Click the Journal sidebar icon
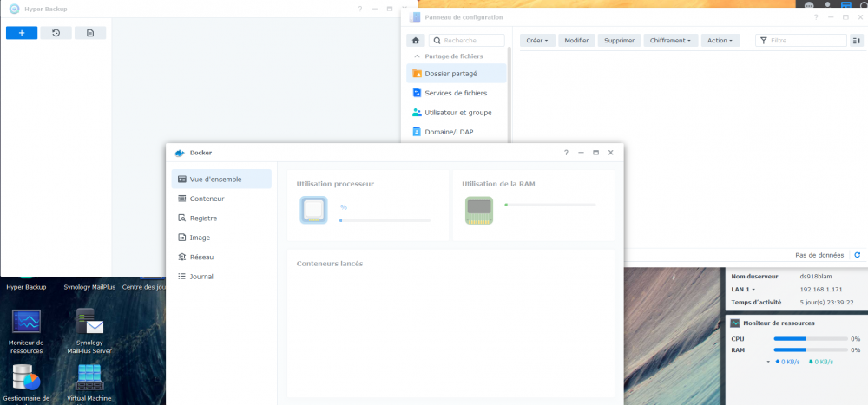 [x=181, y=277]
